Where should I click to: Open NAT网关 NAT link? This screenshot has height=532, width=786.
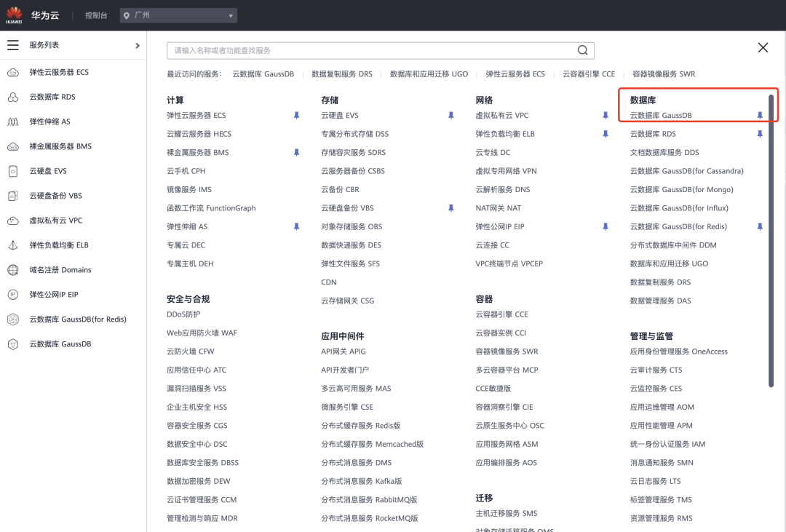[499, 208]
